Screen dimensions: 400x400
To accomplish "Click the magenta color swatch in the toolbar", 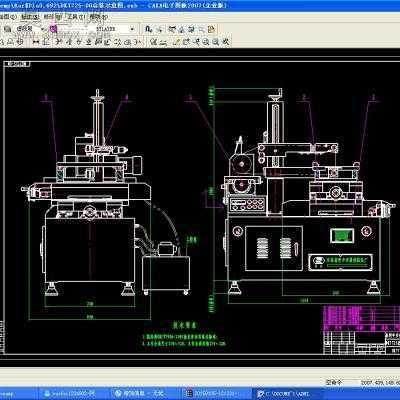I will pos(53,29).
